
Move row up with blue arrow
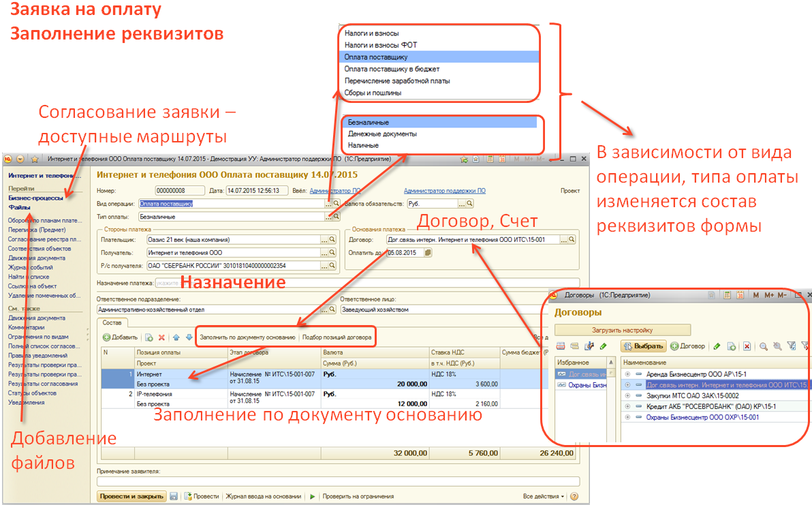click(176, 337)
